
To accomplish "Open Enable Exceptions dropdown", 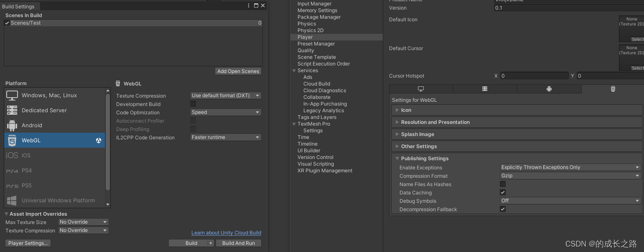I will coord(570,167).
